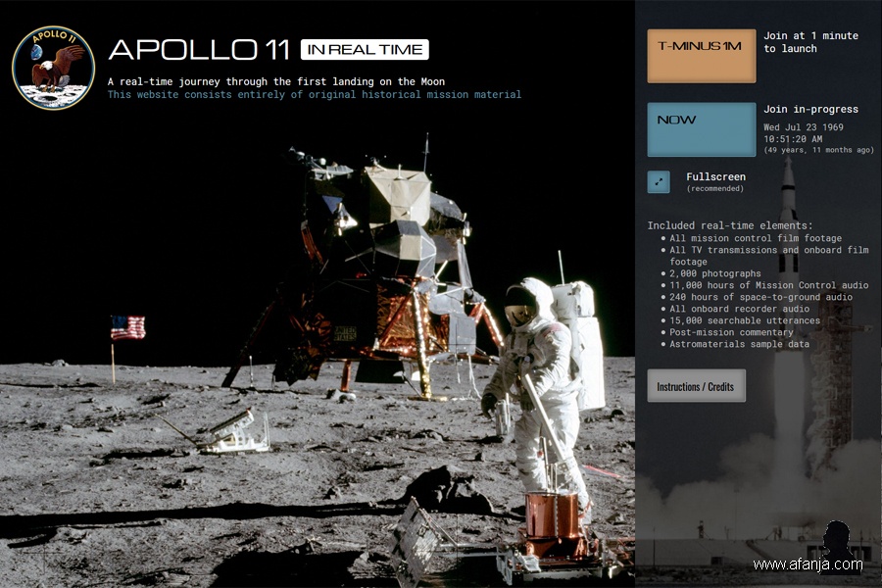Screen dimensions: 882x588
Task: Click the silhouette icon above afanja watermark
Action: [836, 539]
